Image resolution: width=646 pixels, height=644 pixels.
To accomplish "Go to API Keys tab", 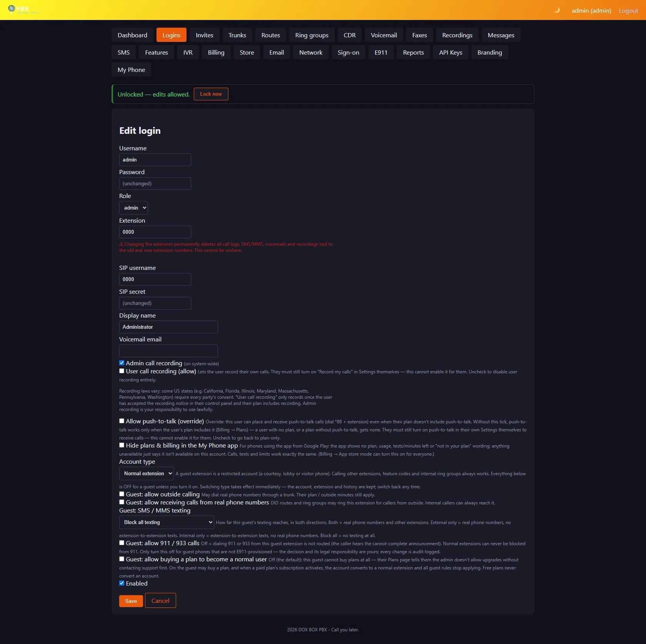I will pos(451,52).
